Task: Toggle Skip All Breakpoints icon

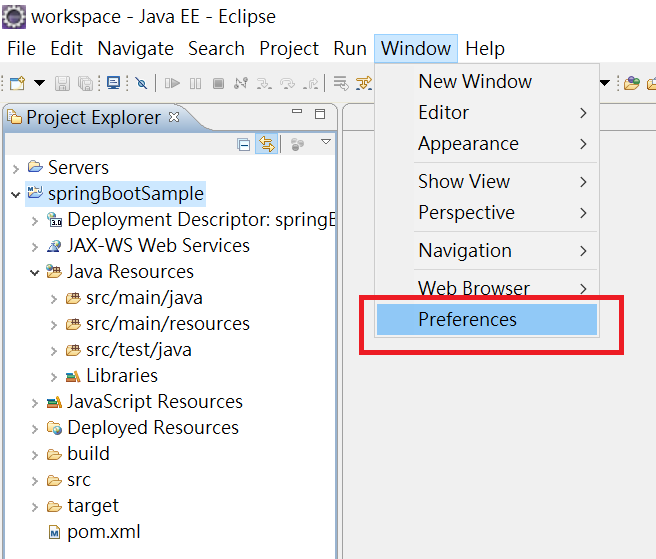Action: (141, 83)
